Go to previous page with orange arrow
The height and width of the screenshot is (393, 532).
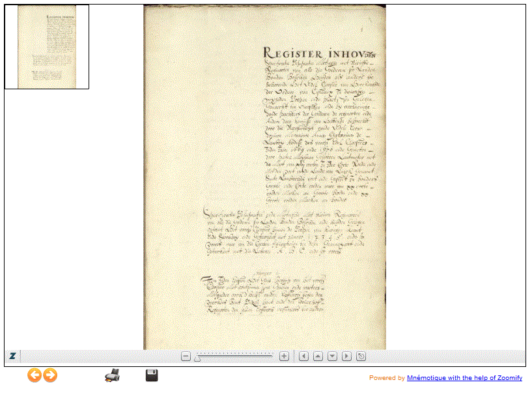tap(34, 375)
